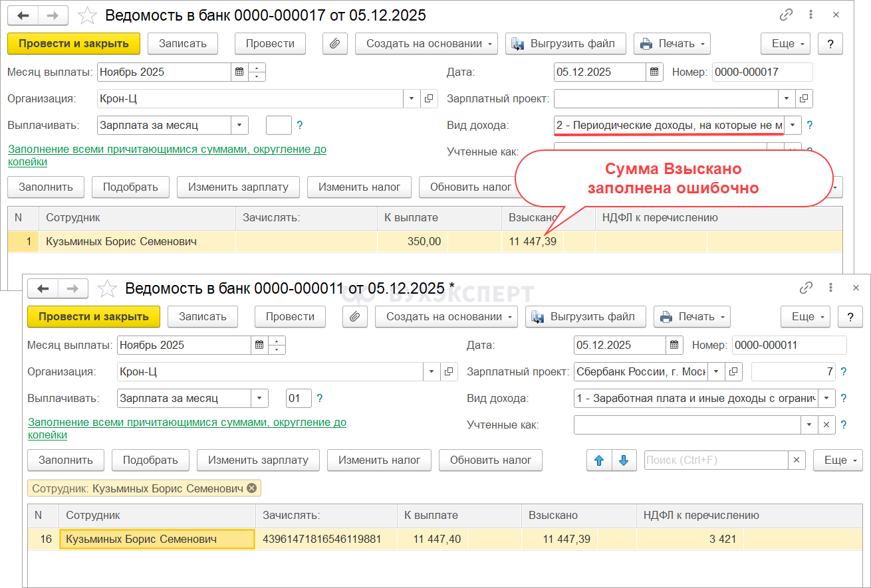Open Печать menu in front window

(691, 316)
